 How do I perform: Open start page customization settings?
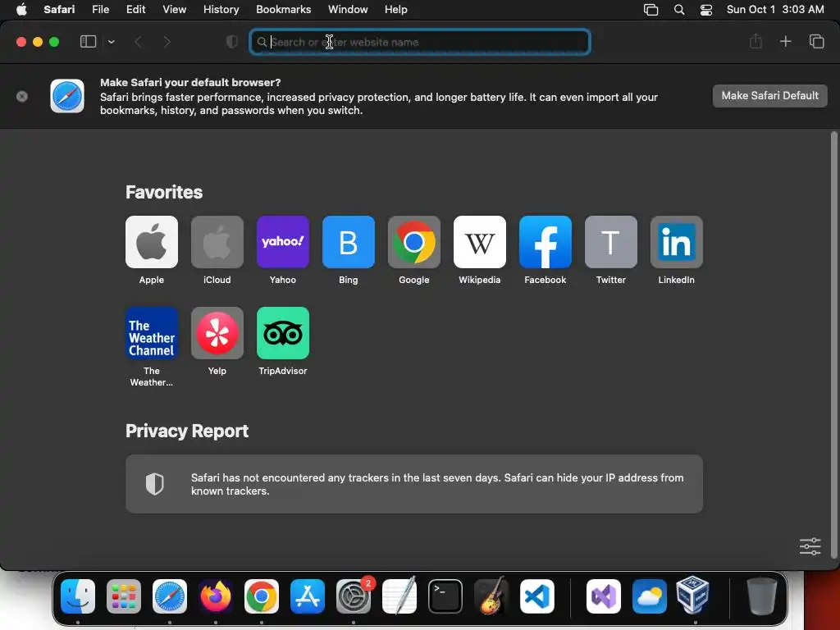click(x=810, y=546)
